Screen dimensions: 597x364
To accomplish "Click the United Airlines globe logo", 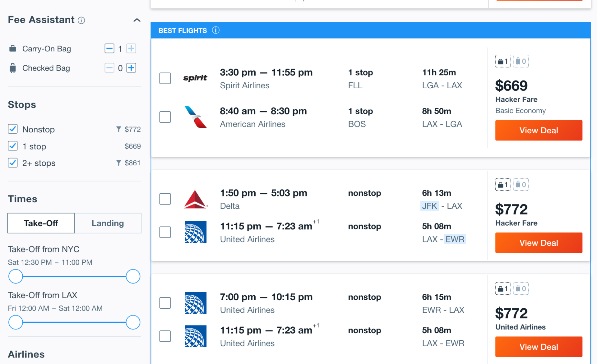I will (195, 232).
